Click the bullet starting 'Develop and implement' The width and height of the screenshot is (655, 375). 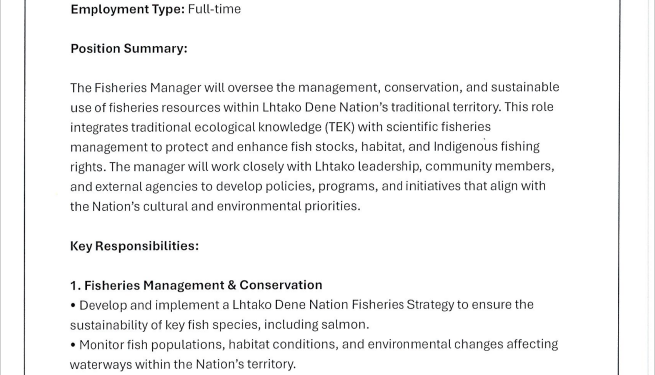tap(302, 315)
